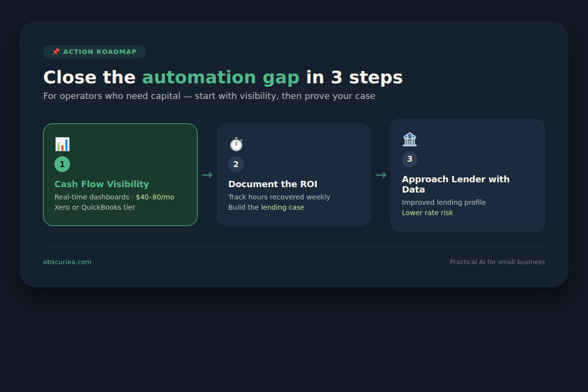
Task: Click the subtitle about operators needing capital
Action: tap(209, 96)
